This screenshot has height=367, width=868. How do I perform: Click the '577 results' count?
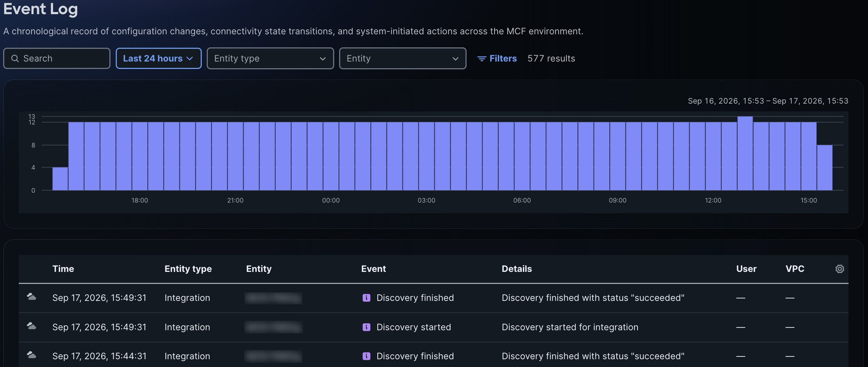551,58
